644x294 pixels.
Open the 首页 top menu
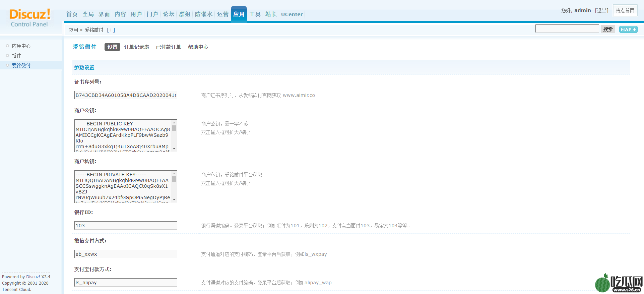pyautogui.click(x=72, y=14)
